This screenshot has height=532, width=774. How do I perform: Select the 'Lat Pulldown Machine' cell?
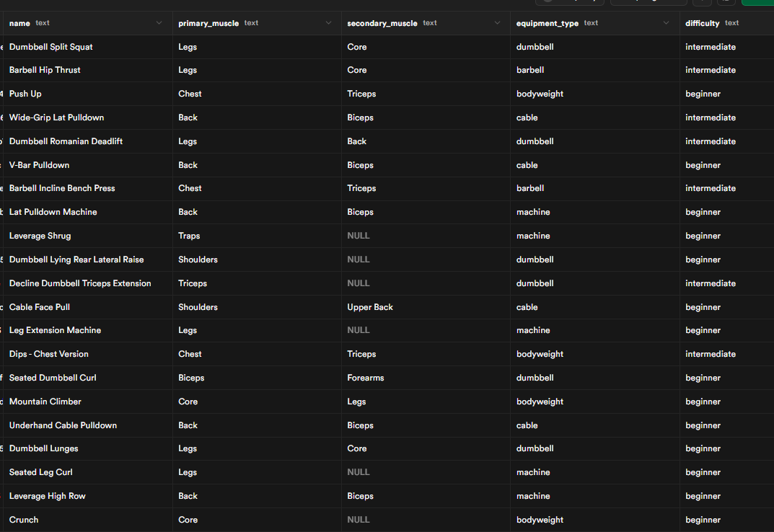88,212
